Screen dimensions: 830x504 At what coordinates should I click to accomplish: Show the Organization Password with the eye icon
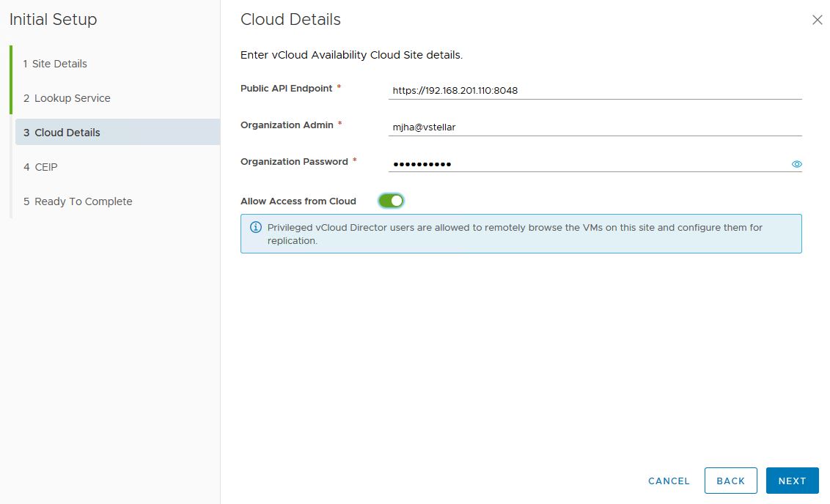796,164
